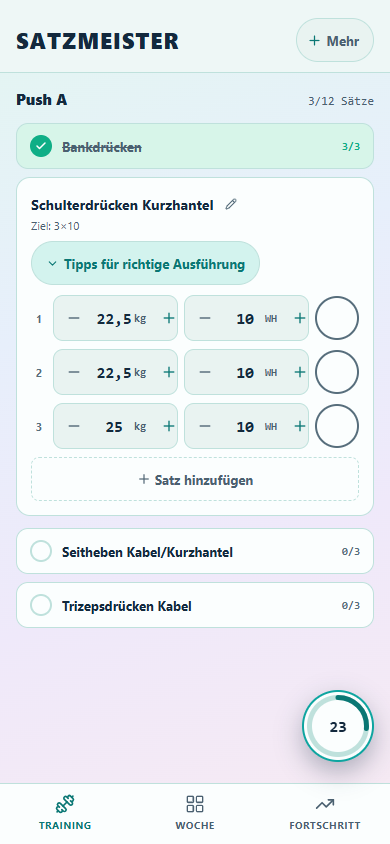This screenshot has width=390, height=844.
Task: Decrease weight with minus icon in set 2
Action: point(74,372)
